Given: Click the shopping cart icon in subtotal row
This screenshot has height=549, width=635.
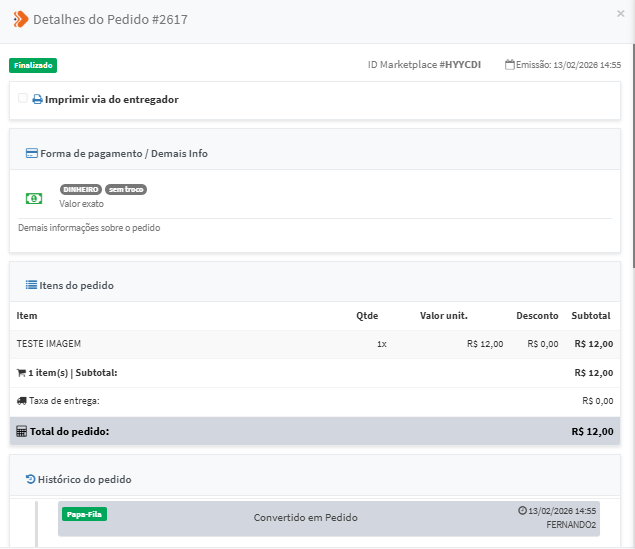Looking at the screenshot, I should click(x=22, y=373).
